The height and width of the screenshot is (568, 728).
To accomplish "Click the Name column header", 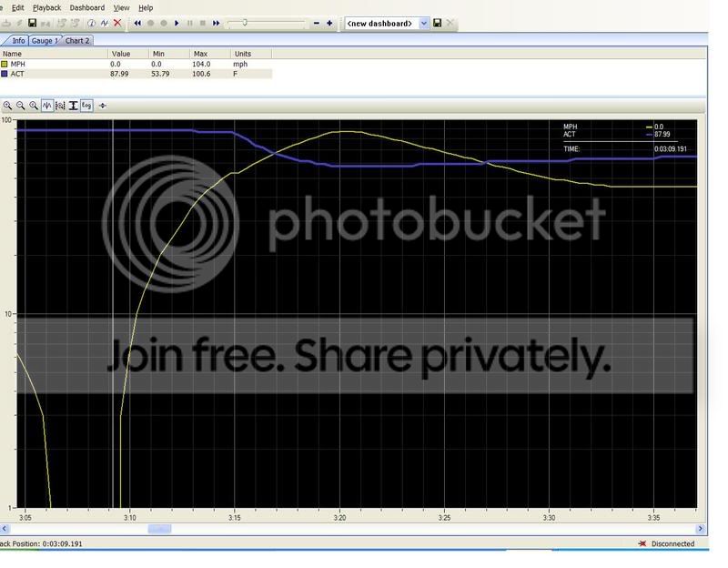I will [54, 54].
